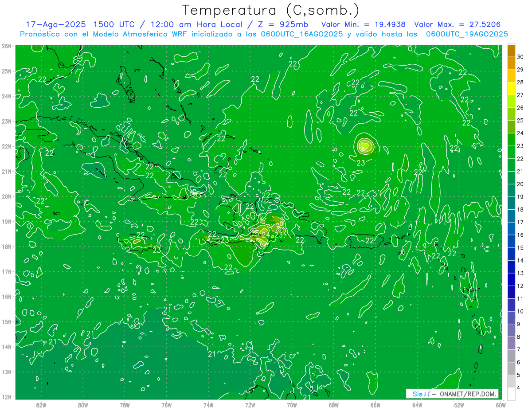Click the '74W' longitude axis label
This screenshot has width=532, height=411.
click(208, 404)
